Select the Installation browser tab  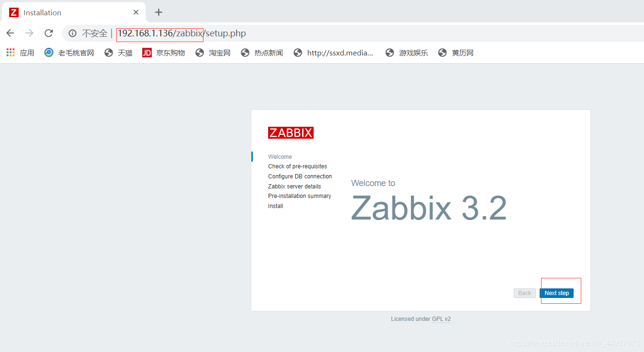pos(74,12)
